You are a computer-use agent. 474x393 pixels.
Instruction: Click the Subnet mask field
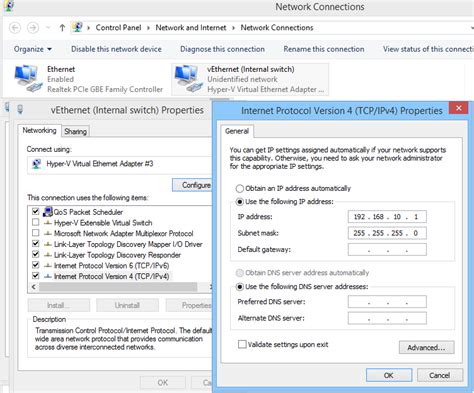[x=387, y=233]
